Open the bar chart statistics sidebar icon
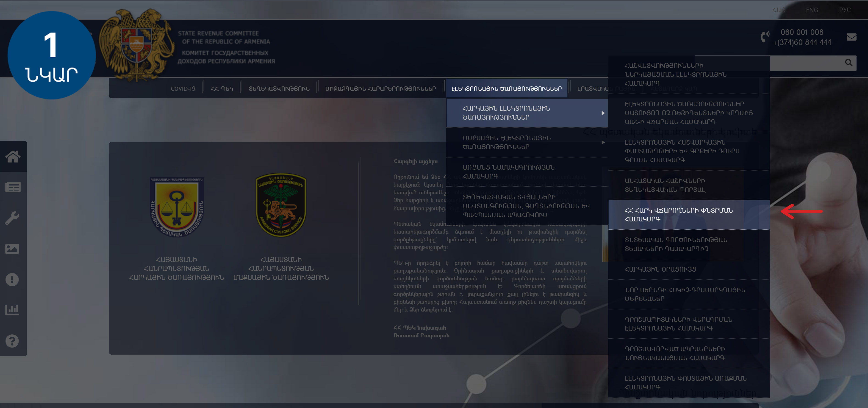This screenshot has height=408, width=868. 12,310
